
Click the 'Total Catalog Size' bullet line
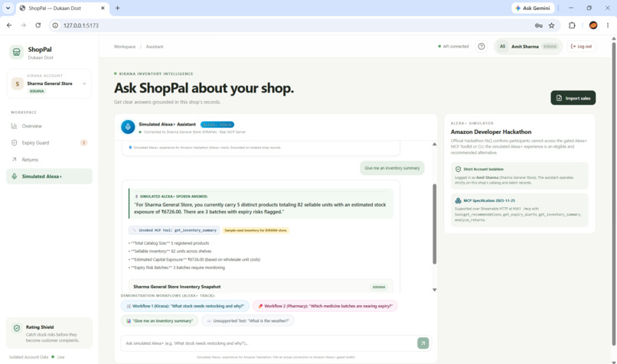(x=169, y=243)
